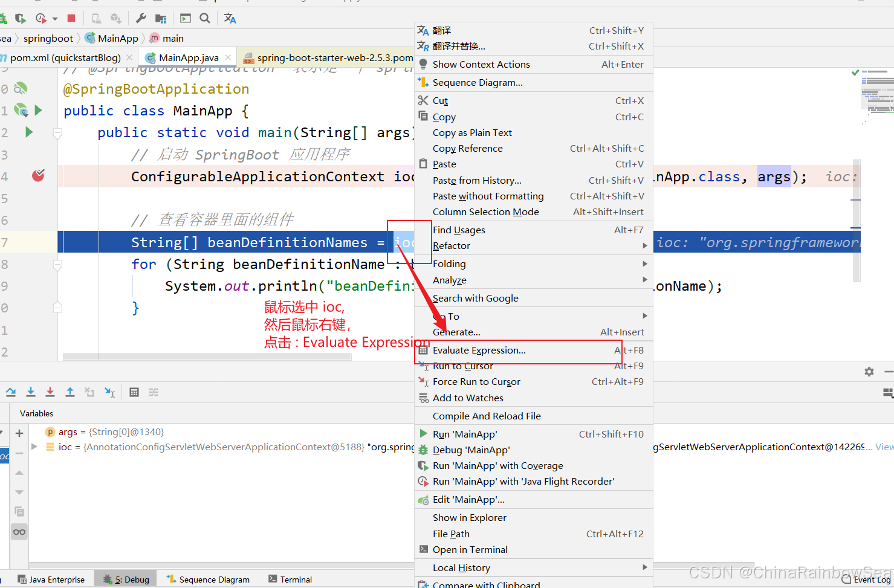894x588 pixels.
Task: Open project structure wrench settings icon
Action: coord(141,18)
